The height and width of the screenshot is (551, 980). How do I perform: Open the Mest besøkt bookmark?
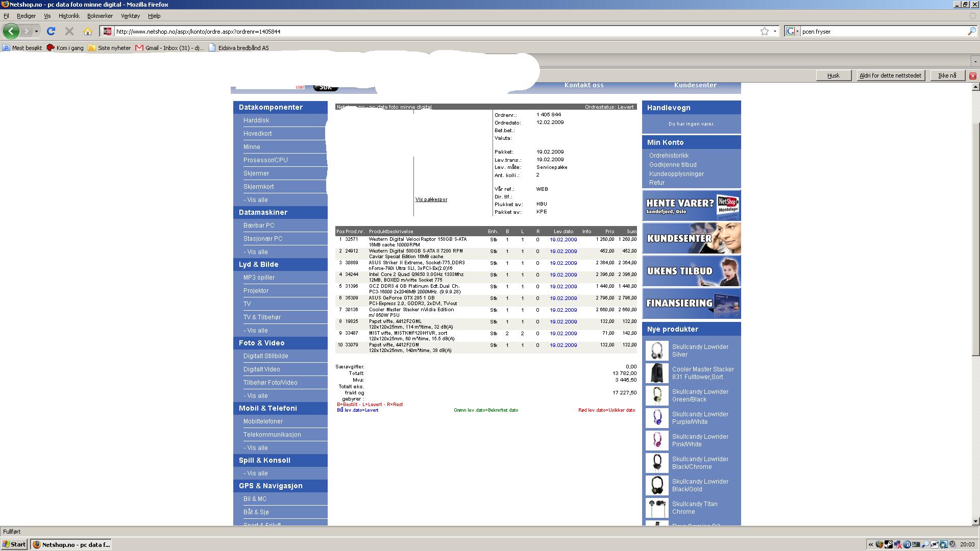(x=22, y=47)
